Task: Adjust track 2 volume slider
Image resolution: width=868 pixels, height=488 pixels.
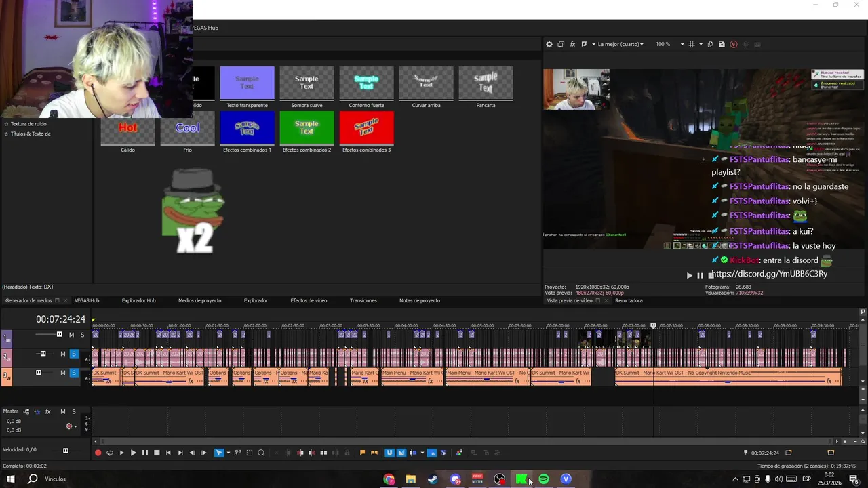Action: [43, 354]
